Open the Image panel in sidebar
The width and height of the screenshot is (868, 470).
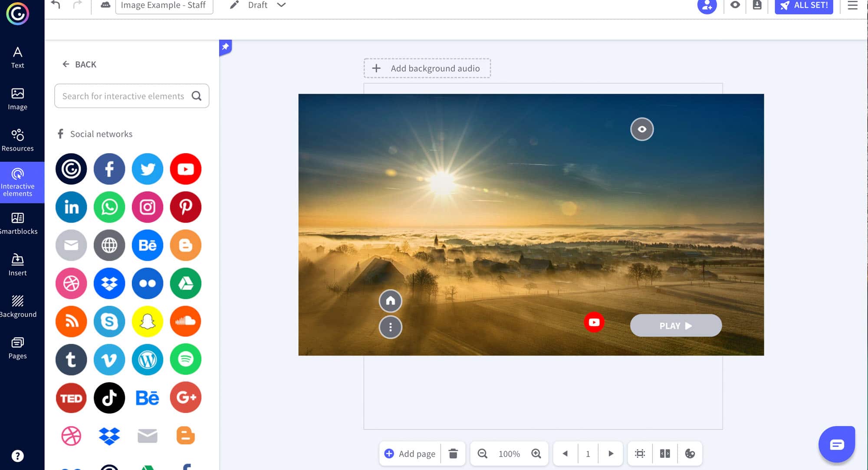click(x=17, y=99)
